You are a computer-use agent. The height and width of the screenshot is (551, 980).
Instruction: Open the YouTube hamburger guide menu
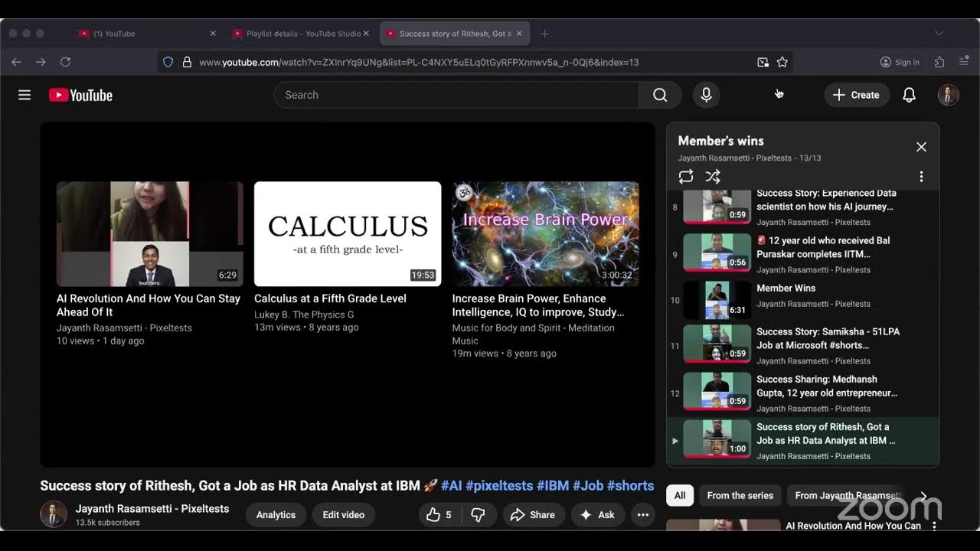point(24,95)
